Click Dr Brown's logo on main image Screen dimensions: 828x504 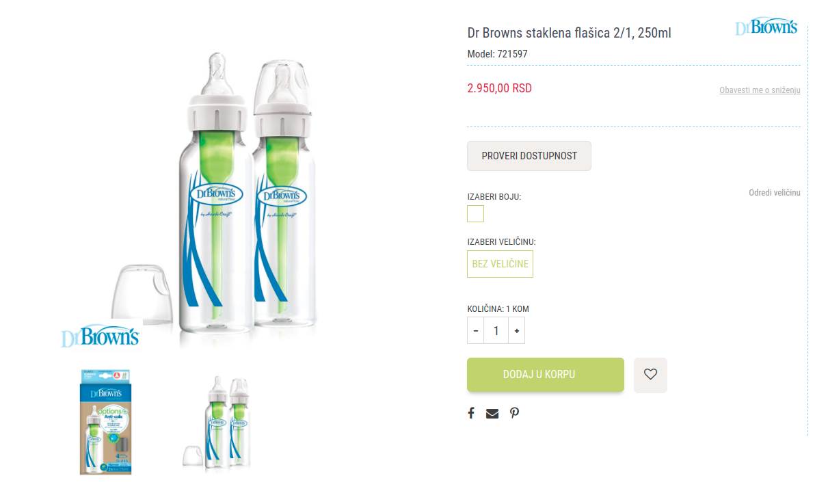101,337
